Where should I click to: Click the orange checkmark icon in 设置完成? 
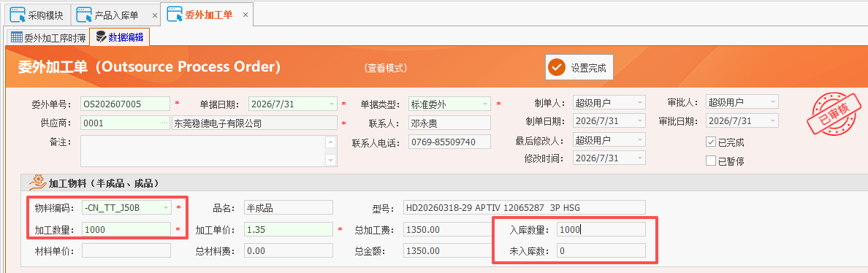tap(556, 68)
